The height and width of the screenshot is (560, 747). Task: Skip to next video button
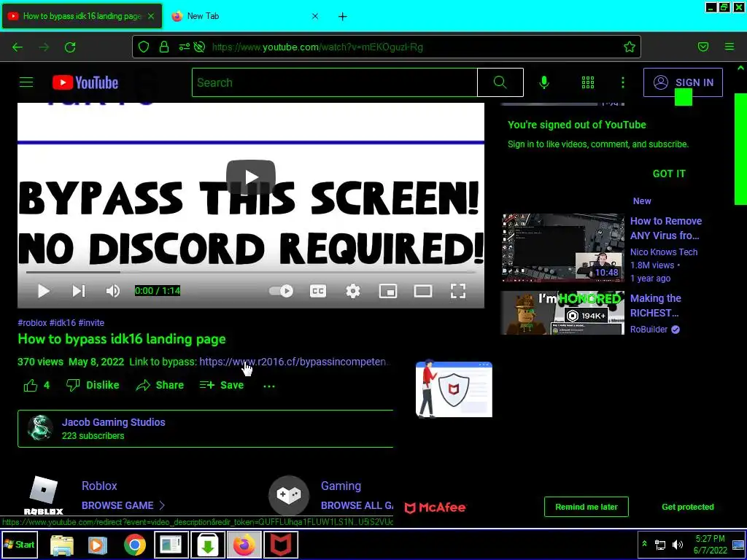tap(79, 291)
